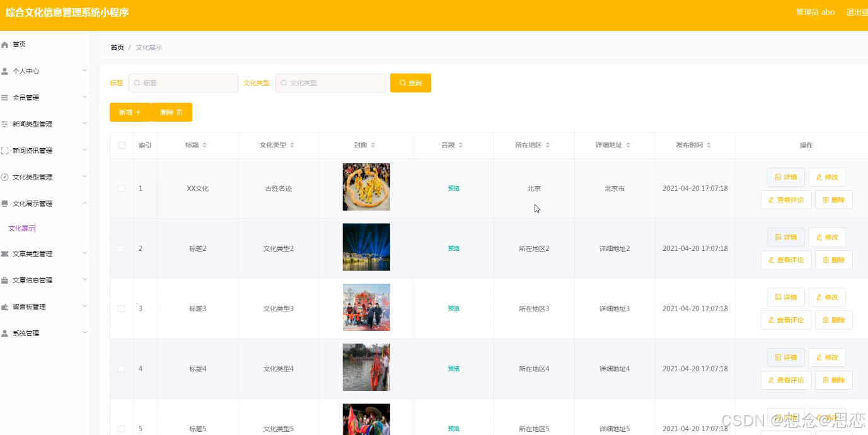Viewport: 868px width, 435px height.
Task: Click the 删除 batch delete button
Action: pos(171,112)
